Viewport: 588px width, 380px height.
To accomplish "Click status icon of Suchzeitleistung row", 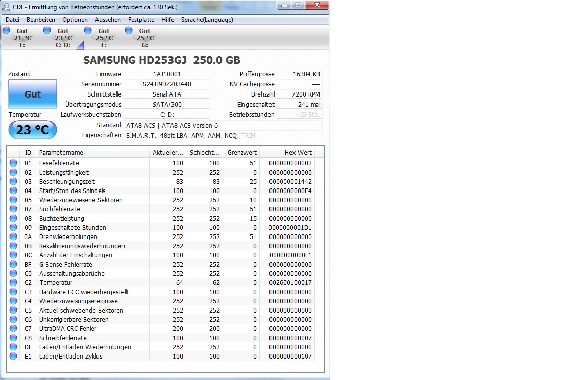I will click(13, 218).
